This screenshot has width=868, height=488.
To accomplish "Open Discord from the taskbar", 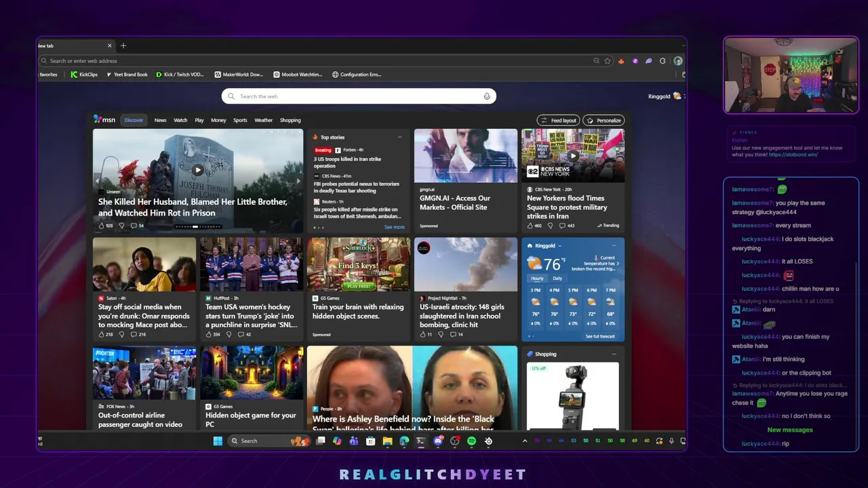I will tap(437, 441).
